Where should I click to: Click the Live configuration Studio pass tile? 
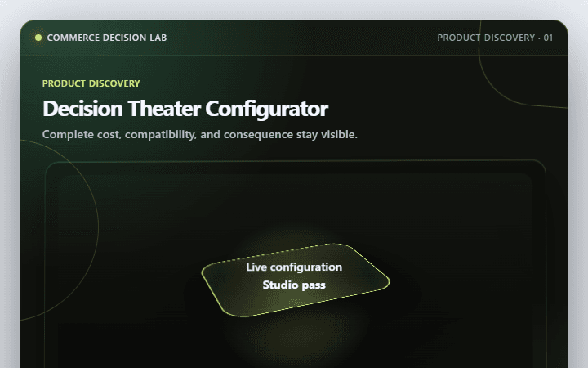(x=295, y=280)
